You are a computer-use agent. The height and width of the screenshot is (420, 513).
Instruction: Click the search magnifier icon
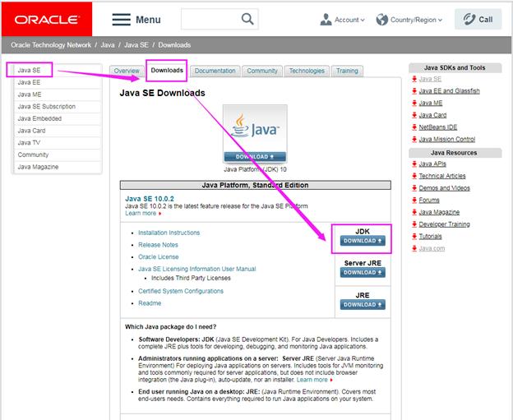pos(247,19)
